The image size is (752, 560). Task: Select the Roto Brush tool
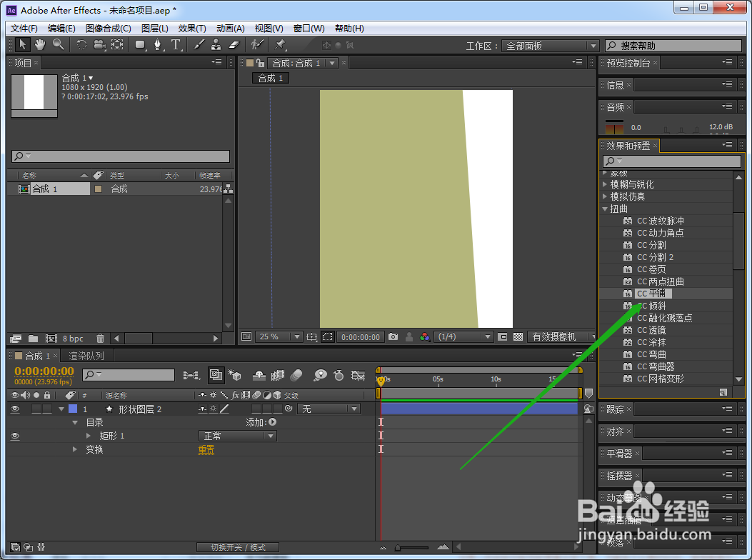[x=257, y=45]
